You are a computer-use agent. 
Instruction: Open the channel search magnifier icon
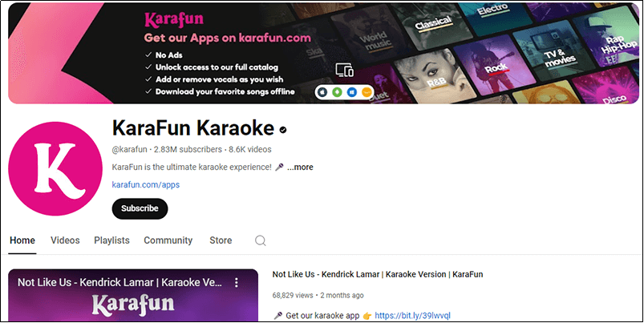[x=261, y=240]
